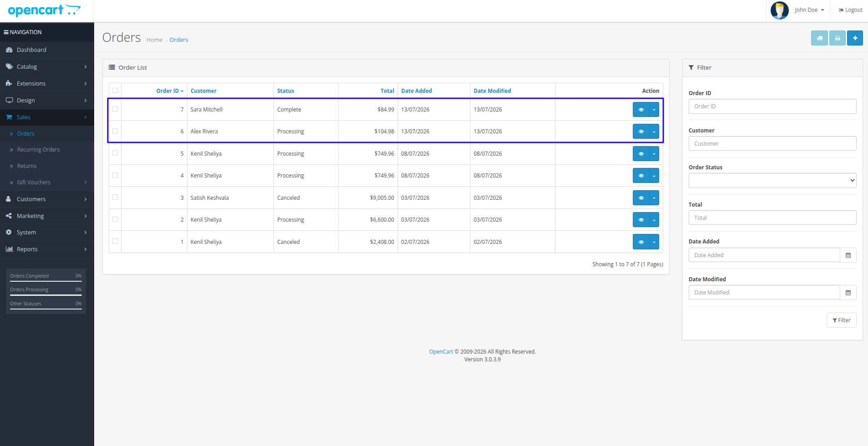Screen dimensions: 868x446
Task: Go to Home breadcrumb
Action: click(x=154, y=40)
